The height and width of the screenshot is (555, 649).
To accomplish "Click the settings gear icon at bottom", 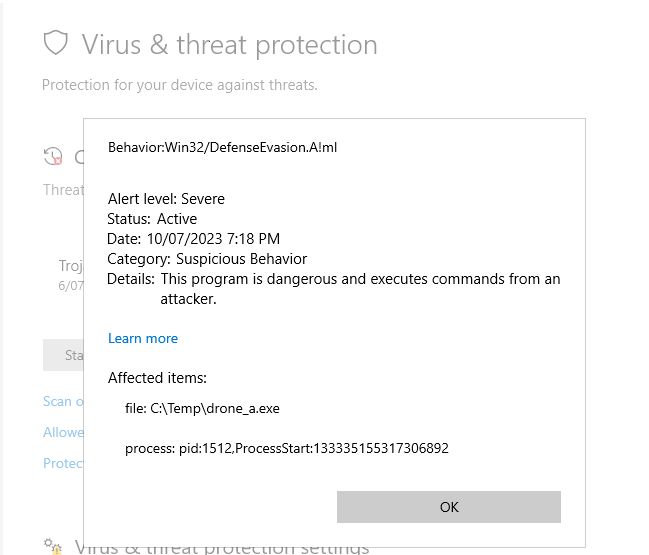I will [53, 546].
